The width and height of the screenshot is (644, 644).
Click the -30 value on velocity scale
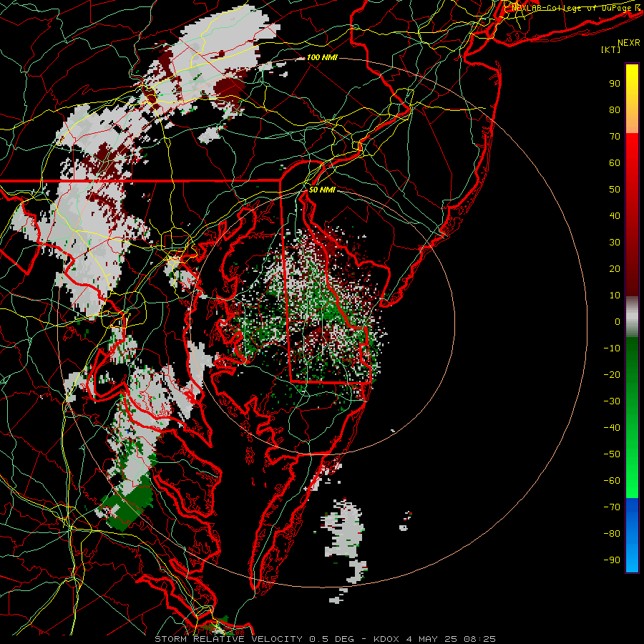pos(612,401)
